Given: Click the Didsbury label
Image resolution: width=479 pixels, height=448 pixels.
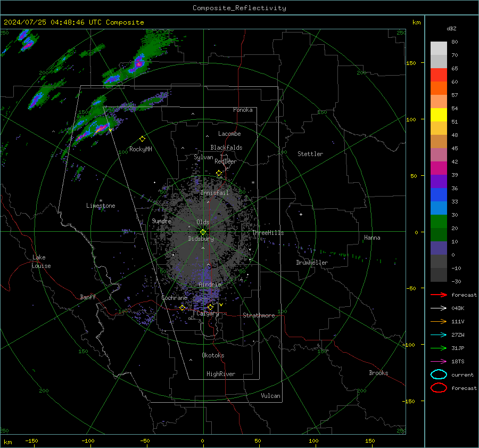Looking at the screenshot, I should (x=201, y=239).
